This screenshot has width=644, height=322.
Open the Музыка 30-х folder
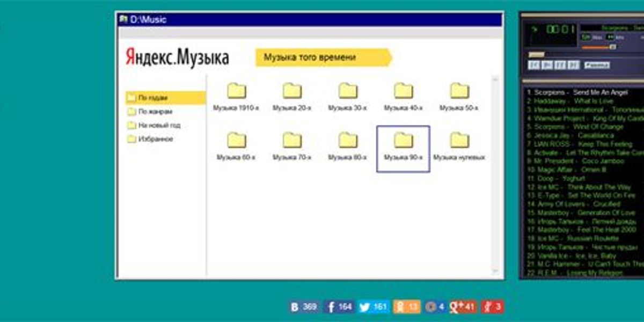tap(348, 97)
